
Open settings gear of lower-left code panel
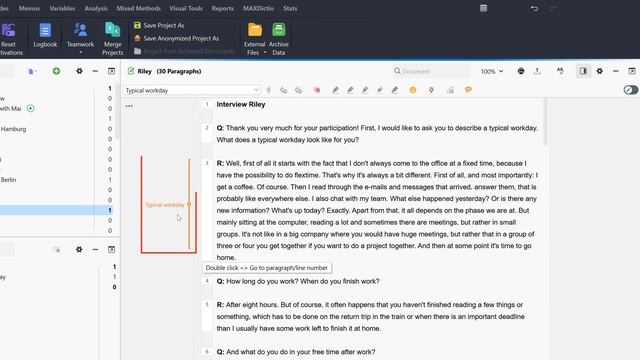(79, 249)
